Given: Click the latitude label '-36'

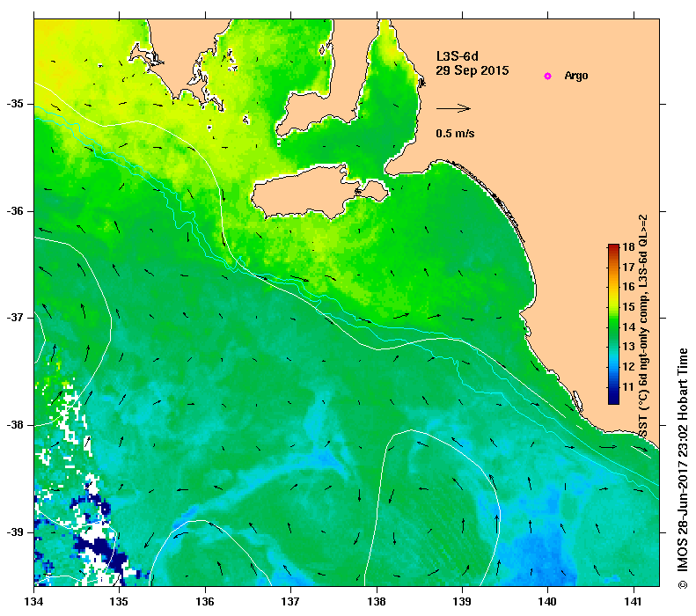Looking at the screenshot, I should (x=15, y=211).
